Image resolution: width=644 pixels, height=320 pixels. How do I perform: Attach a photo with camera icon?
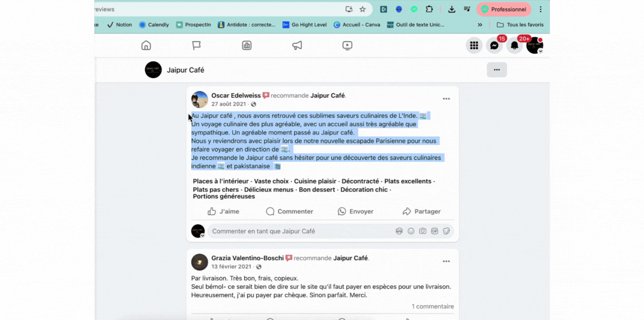click(x=423, y=231)
